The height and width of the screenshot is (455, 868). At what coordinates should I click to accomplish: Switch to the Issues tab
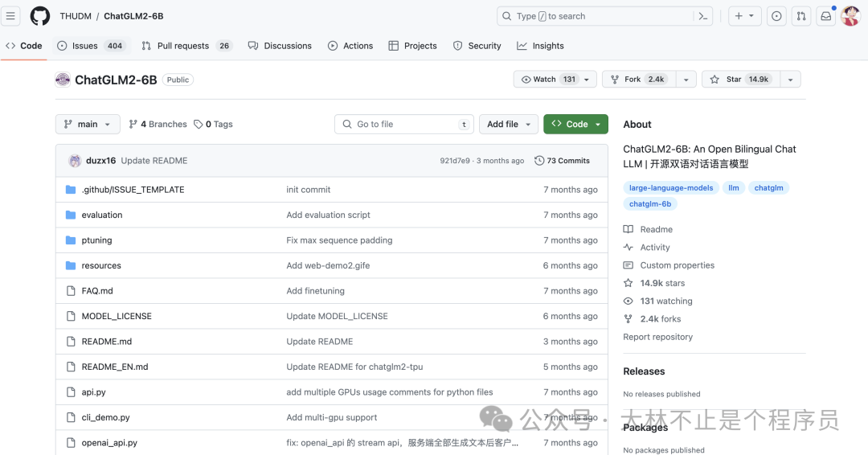click(92, 46)
